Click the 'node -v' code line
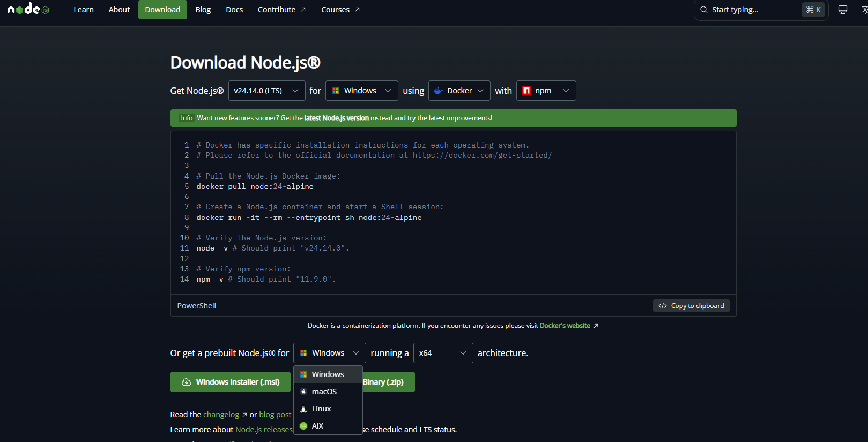This screenshot has height=442, width=868. [x=273, y=248]
